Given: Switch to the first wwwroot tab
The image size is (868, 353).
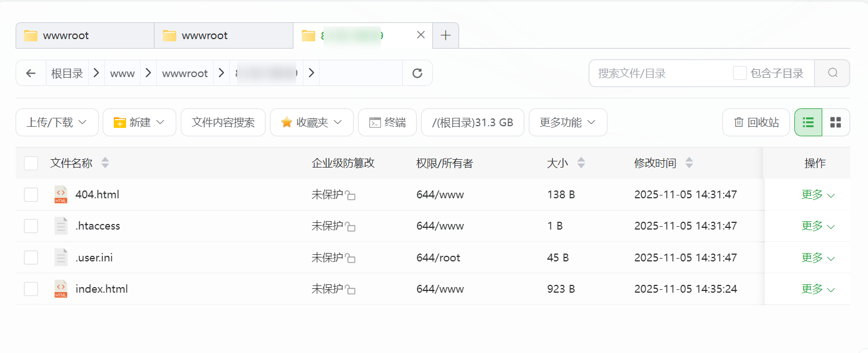Looking at the screenshot, I should 84,35.
